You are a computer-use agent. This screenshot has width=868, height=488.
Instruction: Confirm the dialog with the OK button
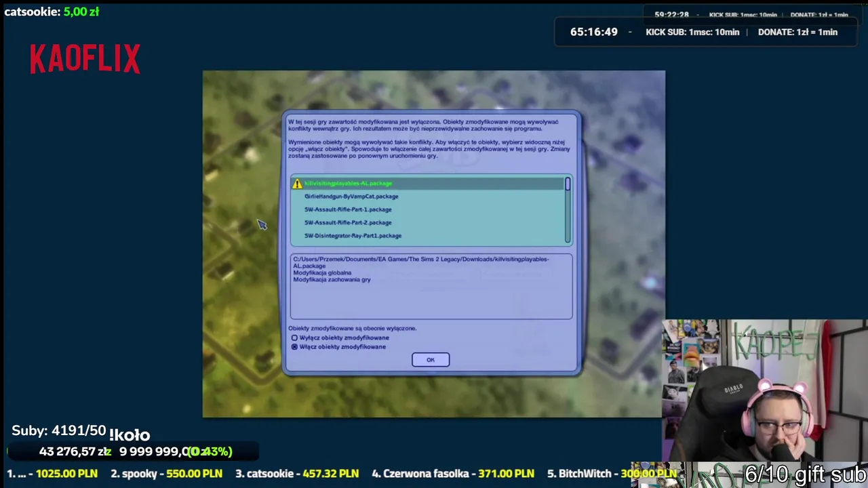(x=431, y=360)
